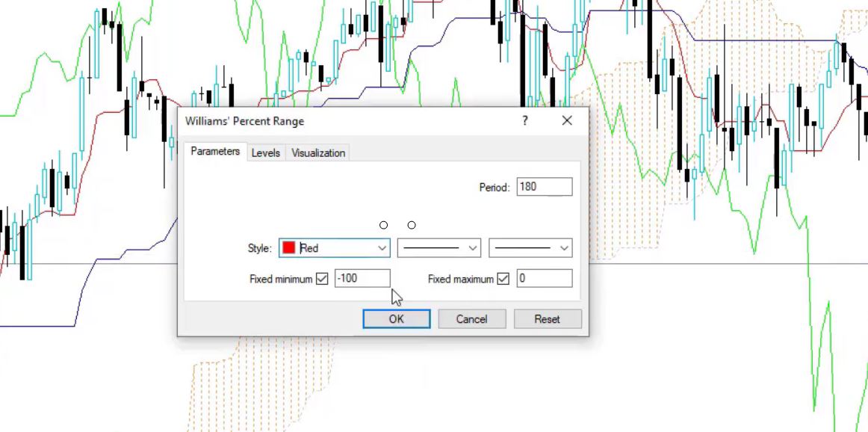Viewport: 868px width, 432px height.
Task: Select the left radio button above Style
Action: click(384, 224)
